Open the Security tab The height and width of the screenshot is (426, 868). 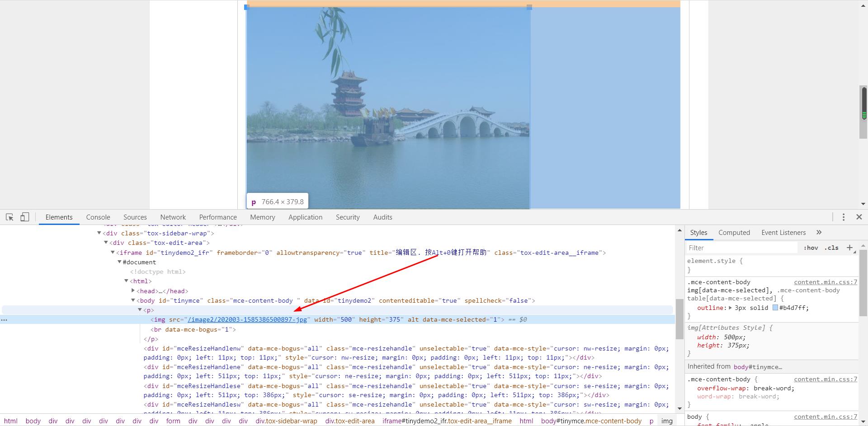pos(348,217)
